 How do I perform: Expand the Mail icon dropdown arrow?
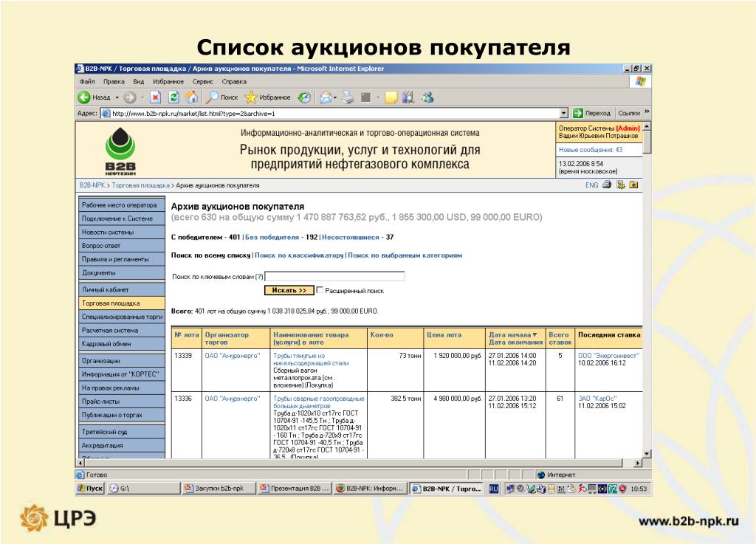click(335, 98)
